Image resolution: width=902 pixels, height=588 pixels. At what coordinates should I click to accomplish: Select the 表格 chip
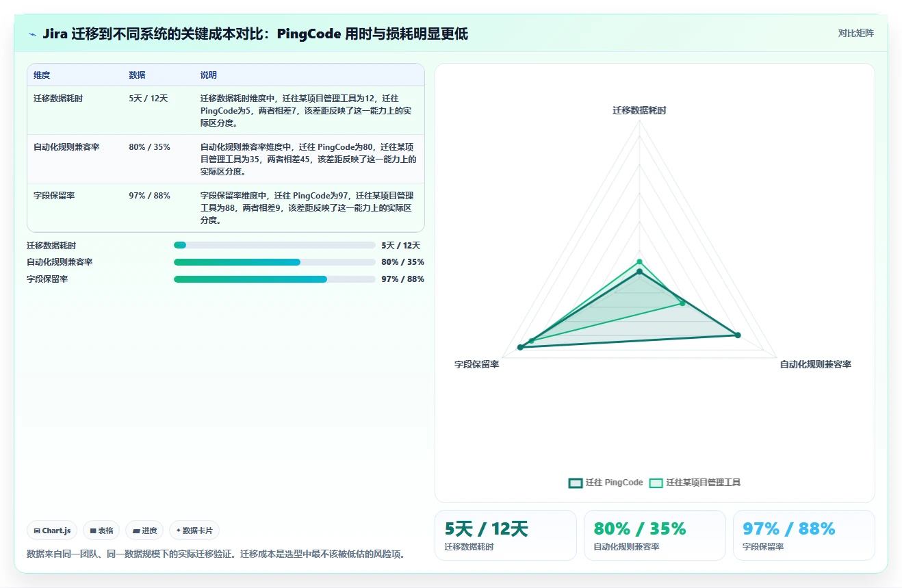(101, 531)
